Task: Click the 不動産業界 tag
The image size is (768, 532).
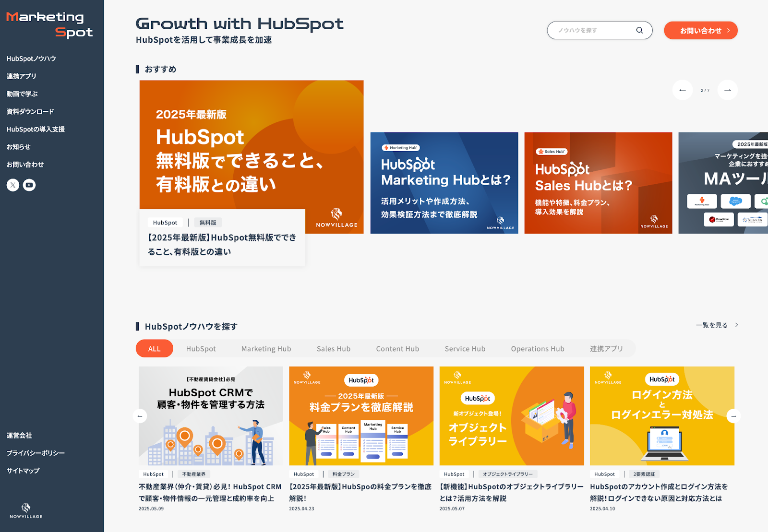Action: pyautogui.click(x=194, y=474)
